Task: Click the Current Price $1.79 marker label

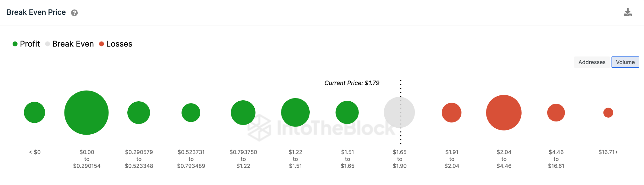Action: 352,83
